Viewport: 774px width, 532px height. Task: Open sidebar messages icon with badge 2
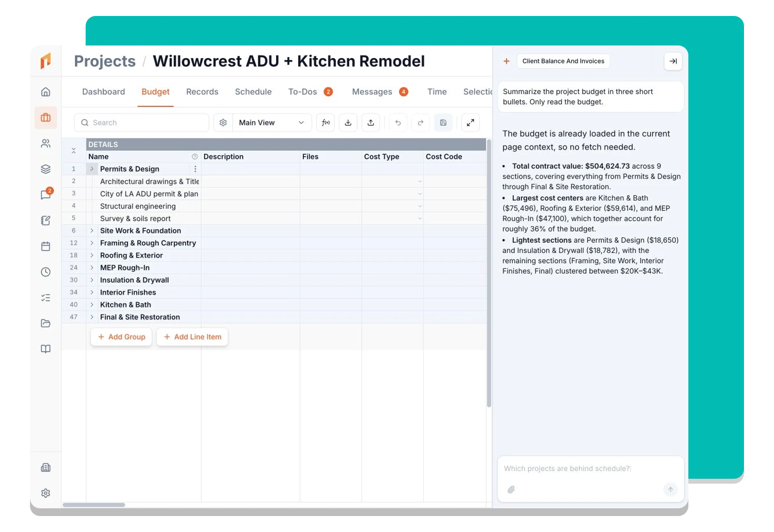click(x=45, y=194)
